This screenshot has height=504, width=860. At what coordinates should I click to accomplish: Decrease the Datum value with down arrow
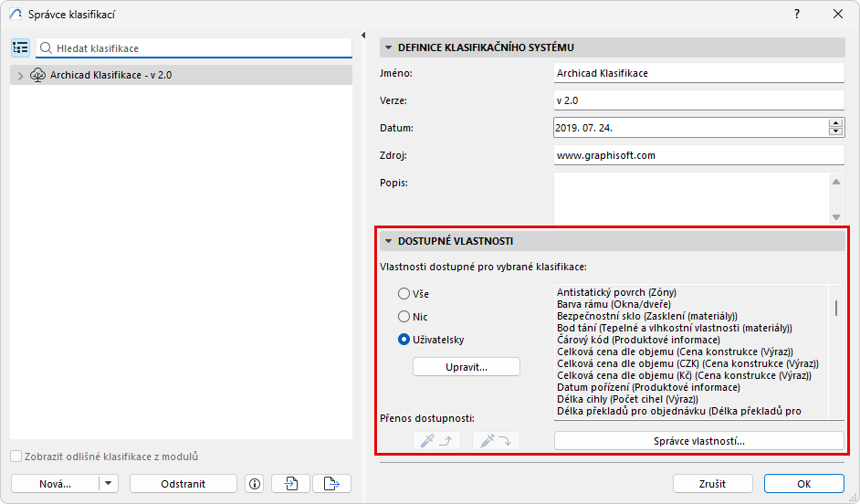click(835, 131)
